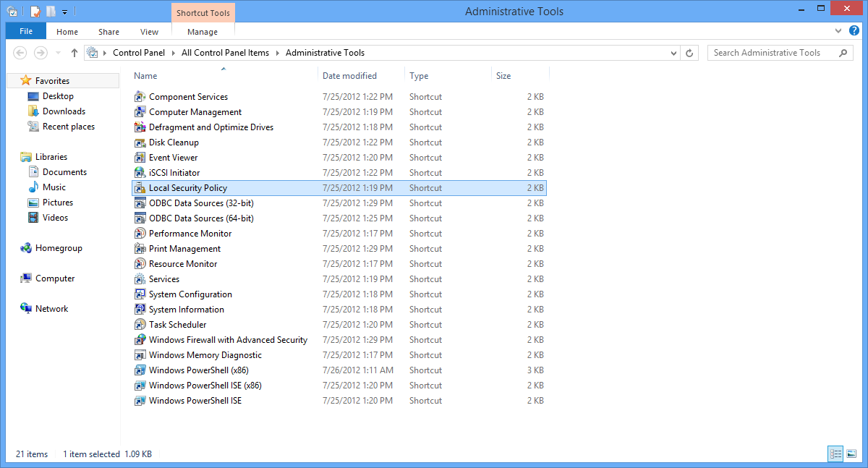Screen dimensions: 868x468
Task: Open the Recent locations dropdown arrow
Action: [x=58, y=53]
